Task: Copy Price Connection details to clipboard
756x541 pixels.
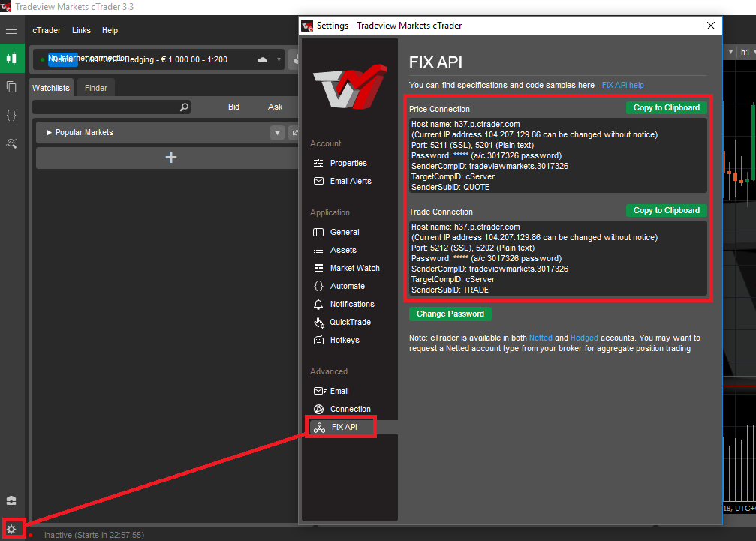Action: pyautogui.click(x=667, y=107)
